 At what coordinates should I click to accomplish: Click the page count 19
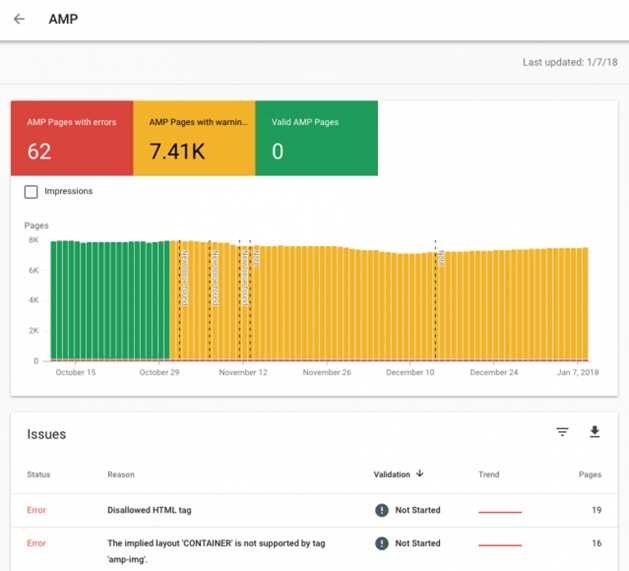pyautogui.click(x=597, y=510)
